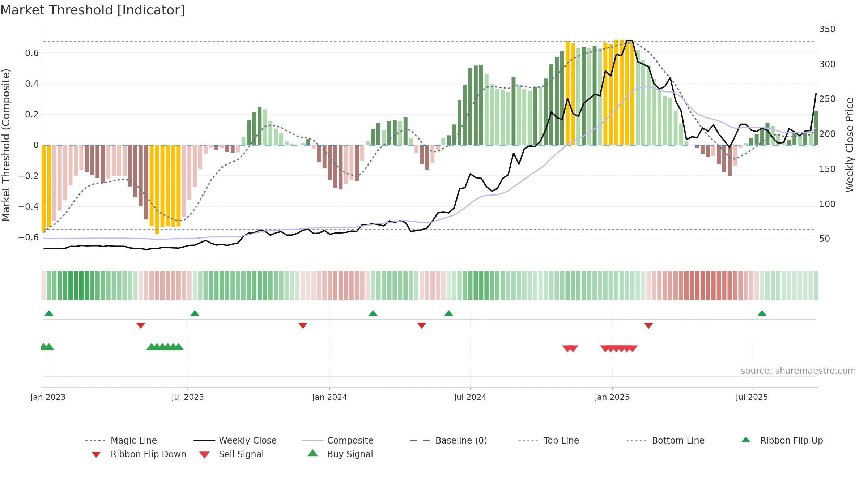Click the ribbon flip up marker at Jan 2023
Viewport: 868px width, 488px height.
pyautogui.click(x=49, y=313)
